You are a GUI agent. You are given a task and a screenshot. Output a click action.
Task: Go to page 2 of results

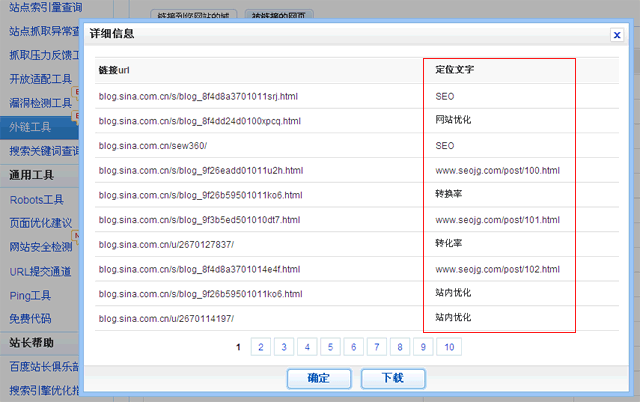(x=260, y=347)
